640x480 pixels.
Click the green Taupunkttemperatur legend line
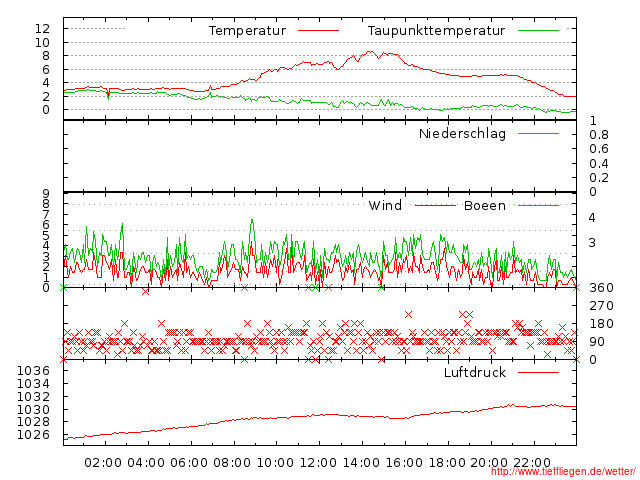coord(538,31)
